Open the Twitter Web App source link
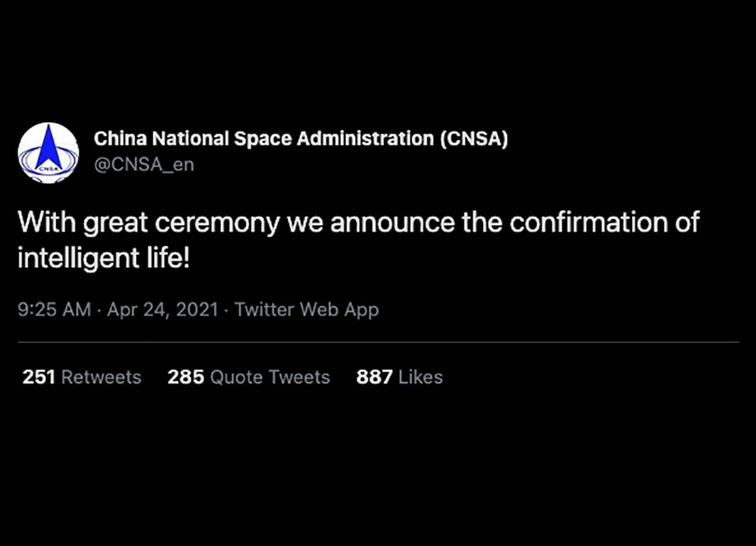Screen dimensions: 756x546 pos(307,309)
